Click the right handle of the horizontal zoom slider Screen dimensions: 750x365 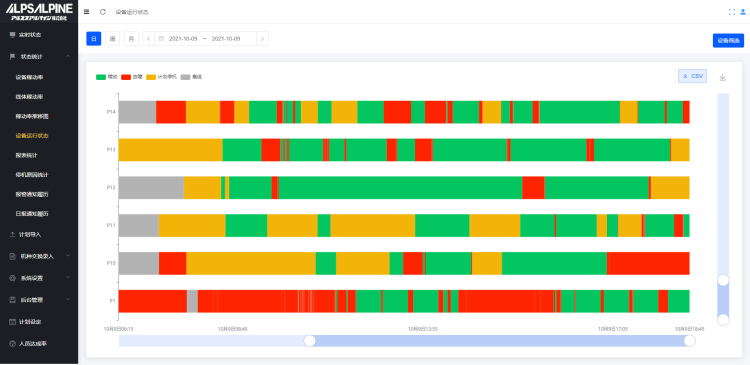[x=690, y=341]
